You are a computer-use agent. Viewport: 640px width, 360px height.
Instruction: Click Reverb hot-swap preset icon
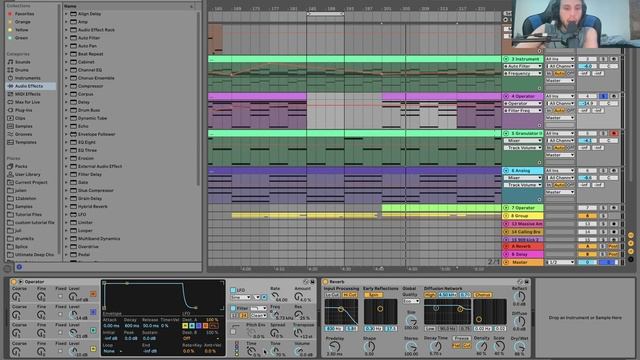[x=520, y=282]
